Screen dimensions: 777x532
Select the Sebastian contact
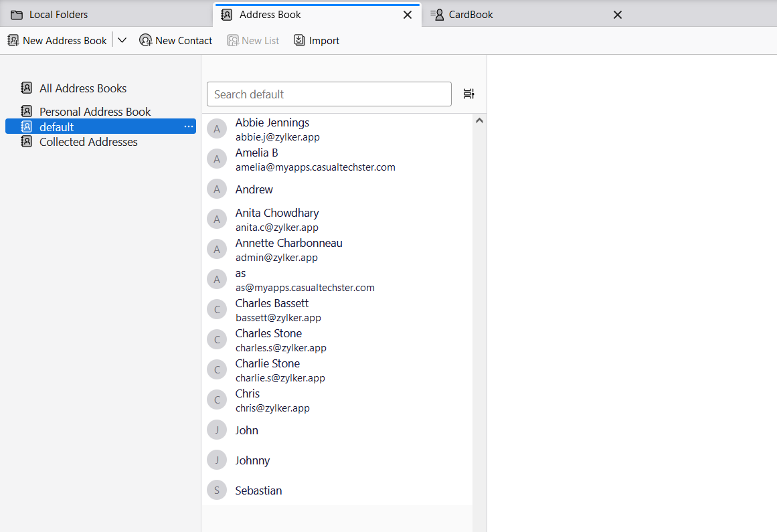337,491
